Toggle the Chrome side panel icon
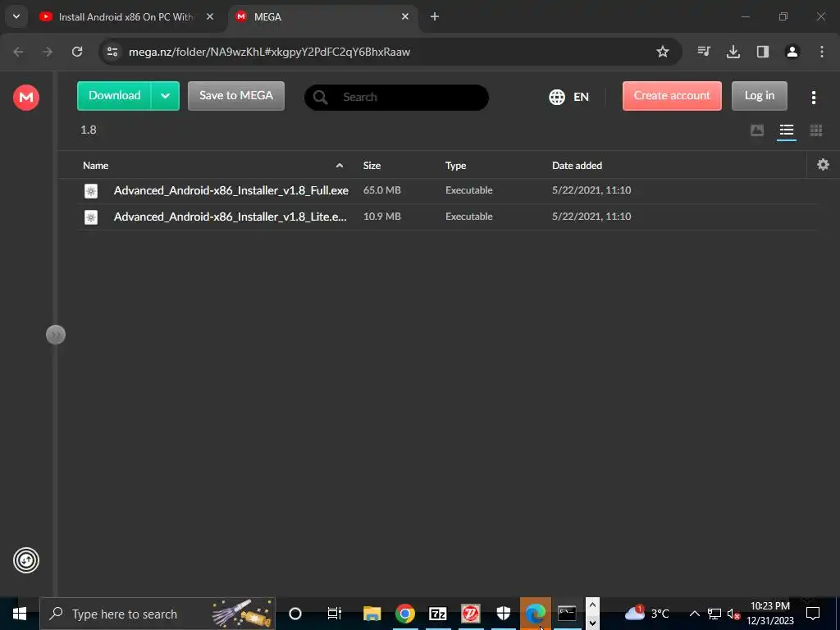 click(x=762, y=52)
